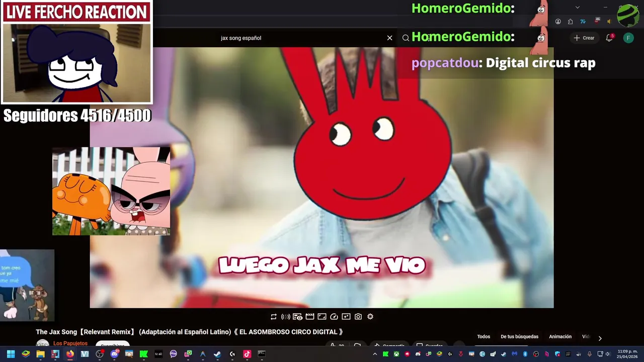This screenshot has width=644, height=362.
Task: Select the 'De tus búsquedas' chip
Action: (519, 337)
